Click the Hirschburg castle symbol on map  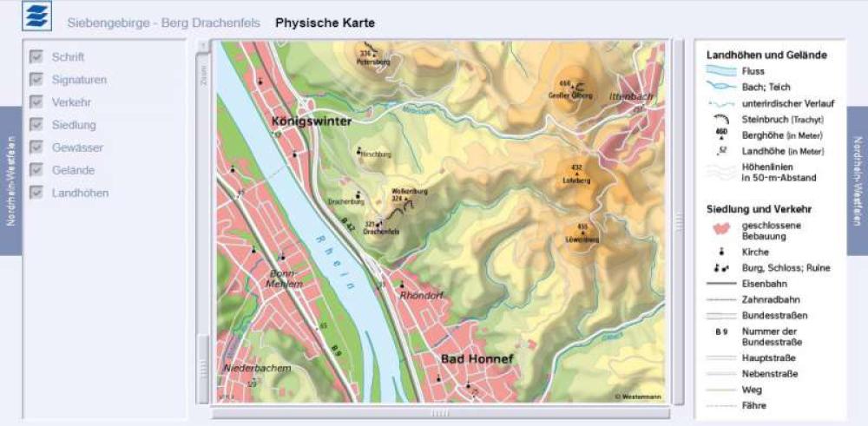coord(358,150)
